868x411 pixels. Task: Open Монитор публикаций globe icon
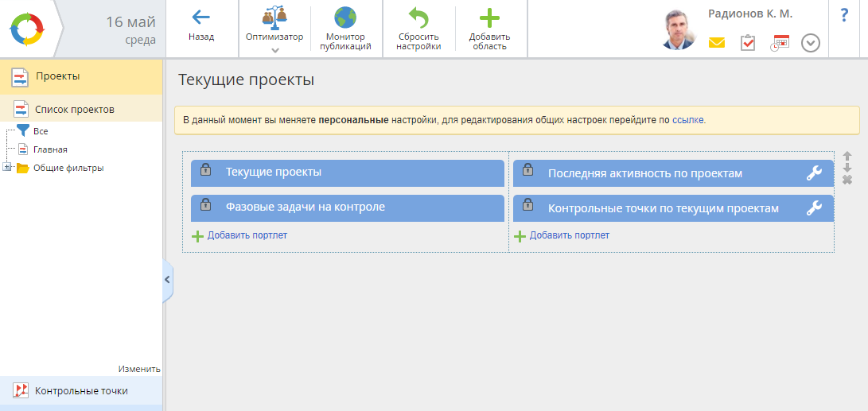click(345, 17)
